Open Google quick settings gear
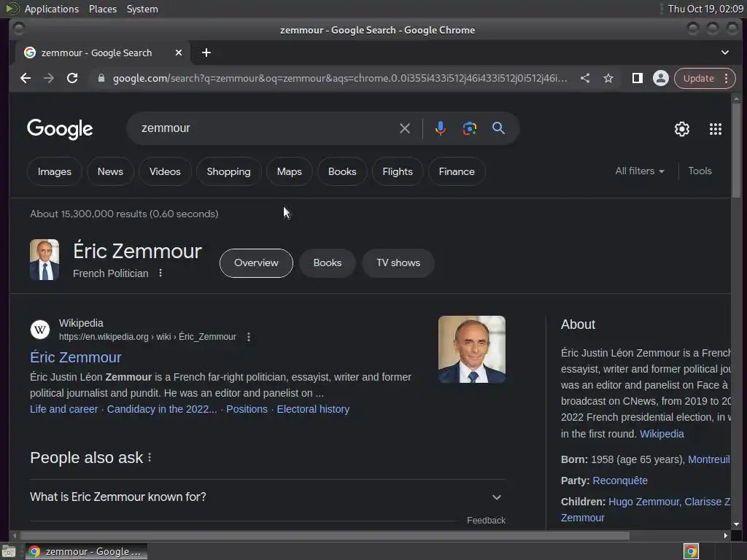 (682, 129)
